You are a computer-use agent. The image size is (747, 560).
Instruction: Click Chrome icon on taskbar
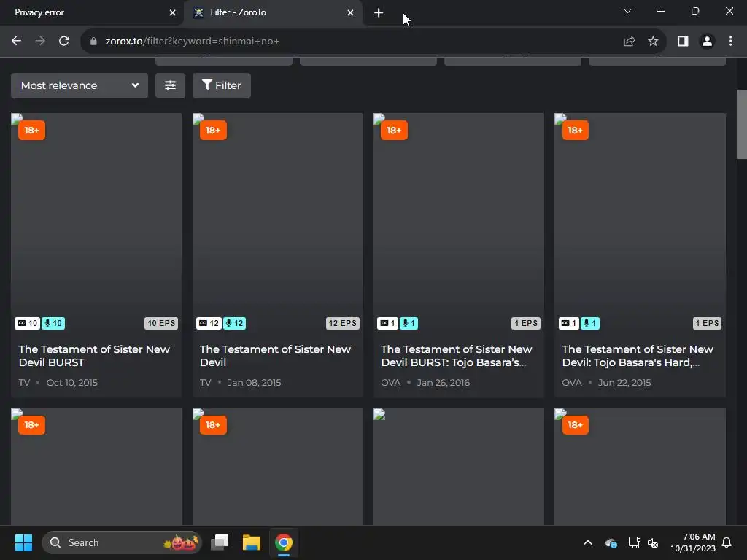point(284,542)
